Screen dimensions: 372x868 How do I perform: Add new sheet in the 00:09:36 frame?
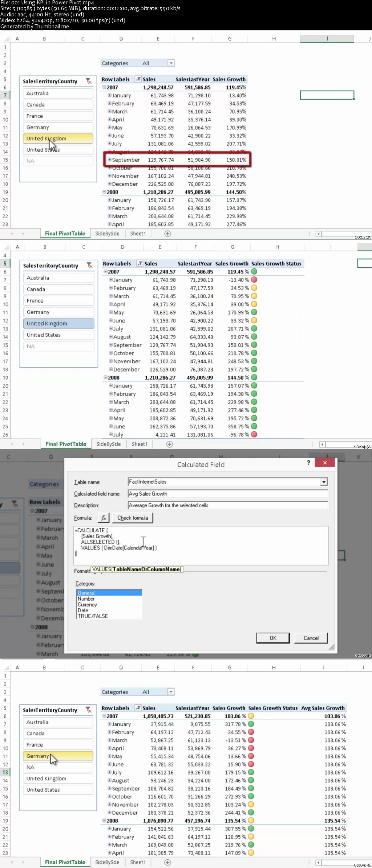click(167, 862)
